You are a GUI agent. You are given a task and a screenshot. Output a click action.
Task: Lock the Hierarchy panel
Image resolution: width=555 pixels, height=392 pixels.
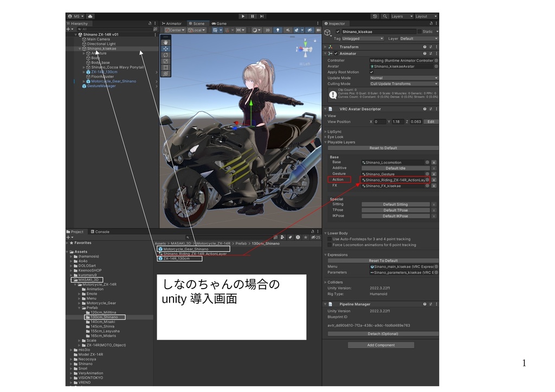[x=150, y=23]
